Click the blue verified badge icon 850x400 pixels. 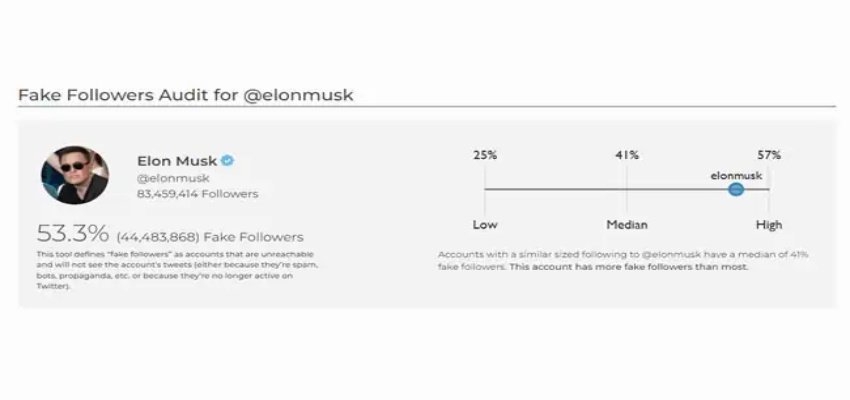tap(228, 161)
